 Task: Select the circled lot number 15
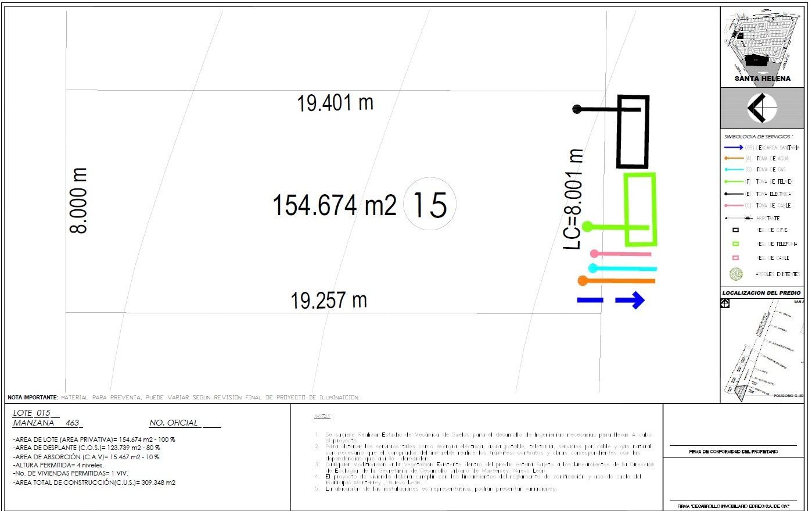430,204
